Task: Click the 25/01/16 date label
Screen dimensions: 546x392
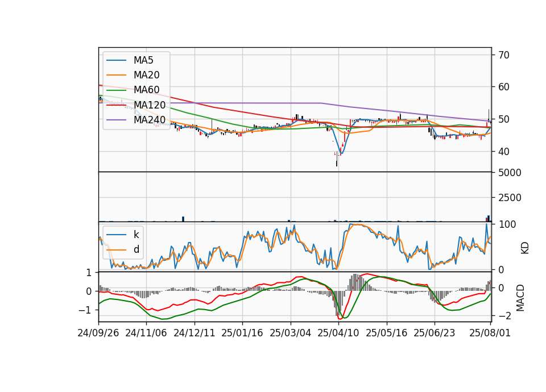Action: click(x=242, y=333)
